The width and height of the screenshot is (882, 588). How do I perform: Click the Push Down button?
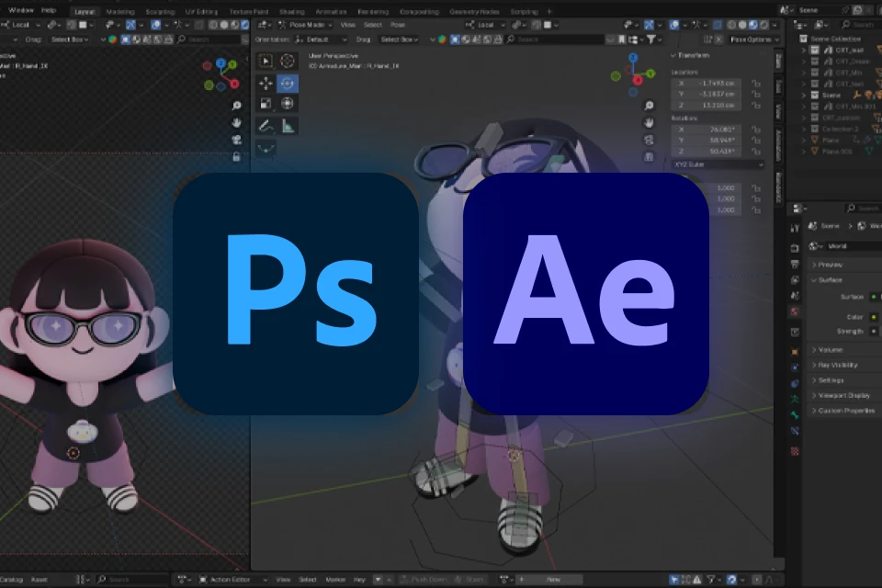tap(424, 579)
